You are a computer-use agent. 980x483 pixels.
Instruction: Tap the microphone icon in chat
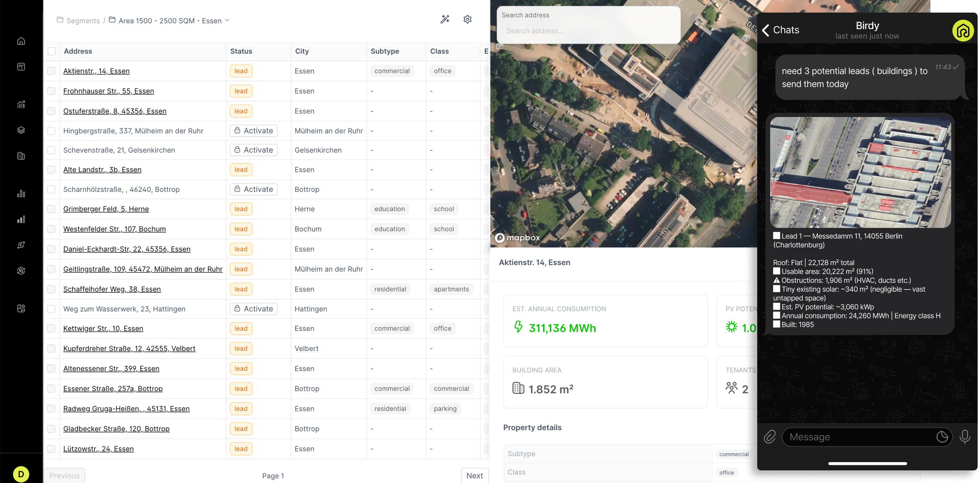[x=965, y=437]
